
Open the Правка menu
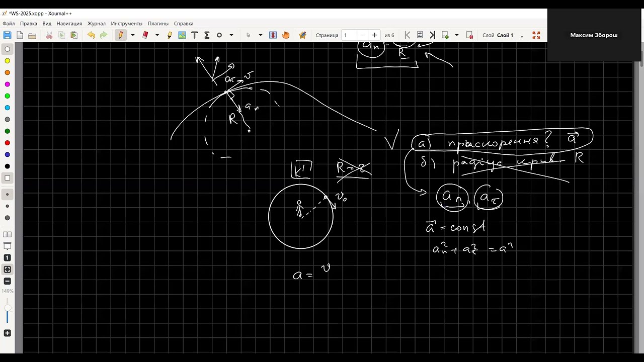[29, 23]
